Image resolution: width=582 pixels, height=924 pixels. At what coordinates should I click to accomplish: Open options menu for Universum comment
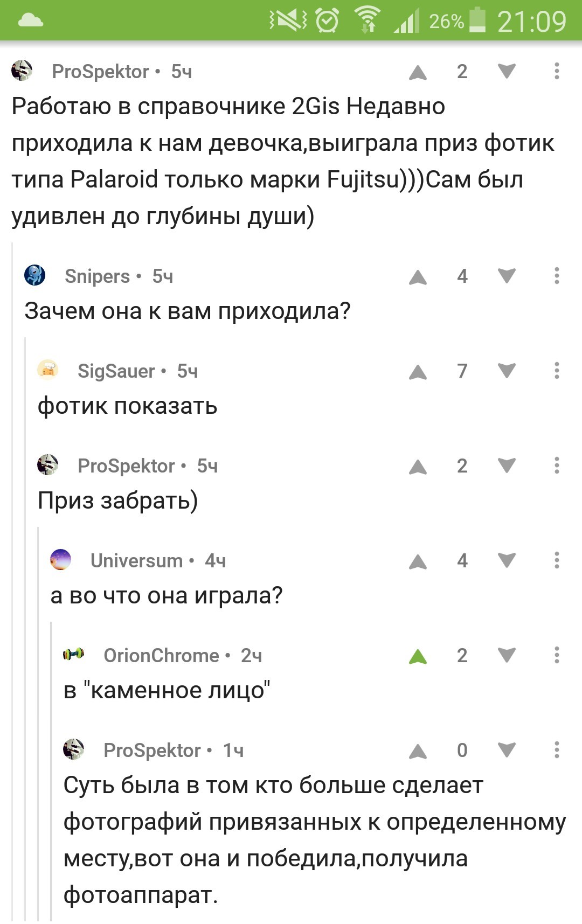[557, 561]
